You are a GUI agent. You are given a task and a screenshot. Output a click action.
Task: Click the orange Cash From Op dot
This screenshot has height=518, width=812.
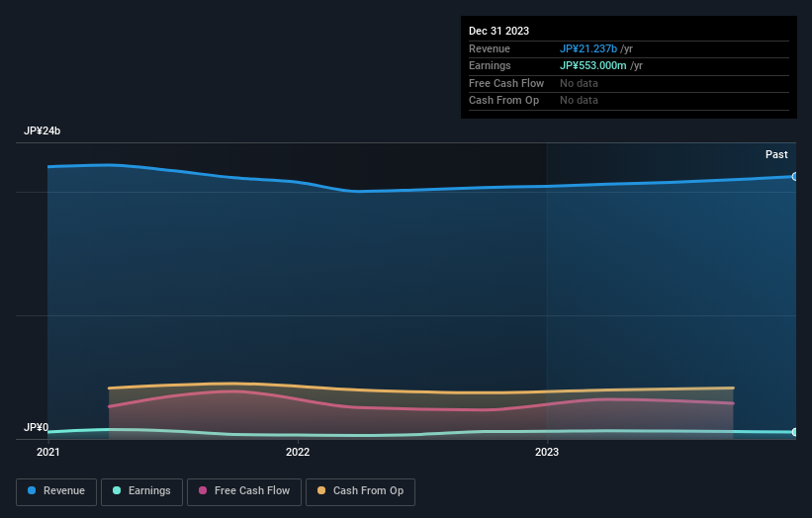[x=321, y=490]
